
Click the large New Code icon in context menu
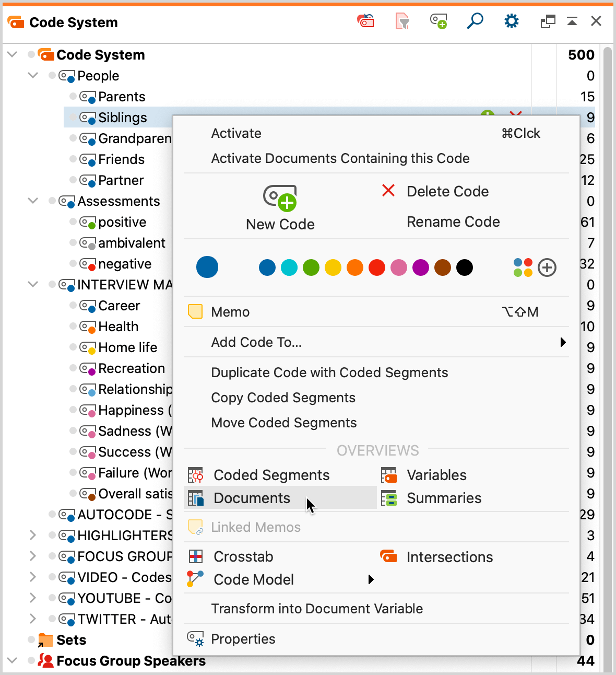[x=280, y=197]
